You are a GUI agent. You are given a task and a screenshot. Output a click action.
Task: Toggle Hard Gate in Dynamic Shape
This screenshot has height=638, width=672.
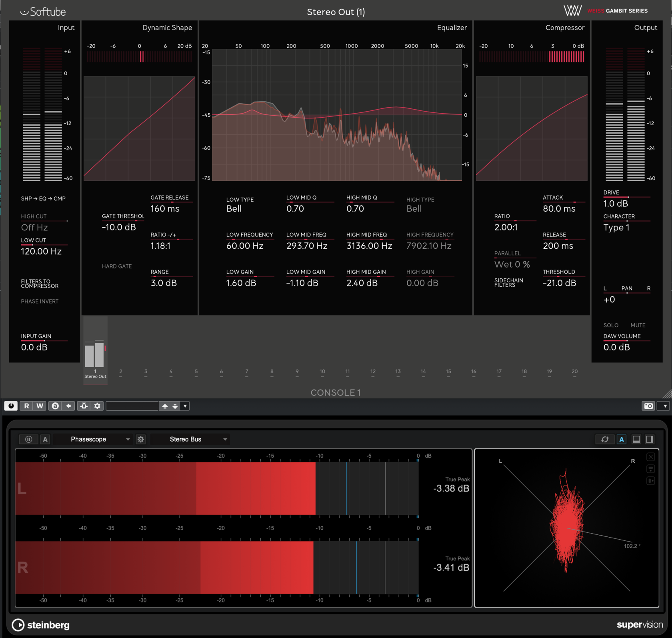[x=117, y=266]
